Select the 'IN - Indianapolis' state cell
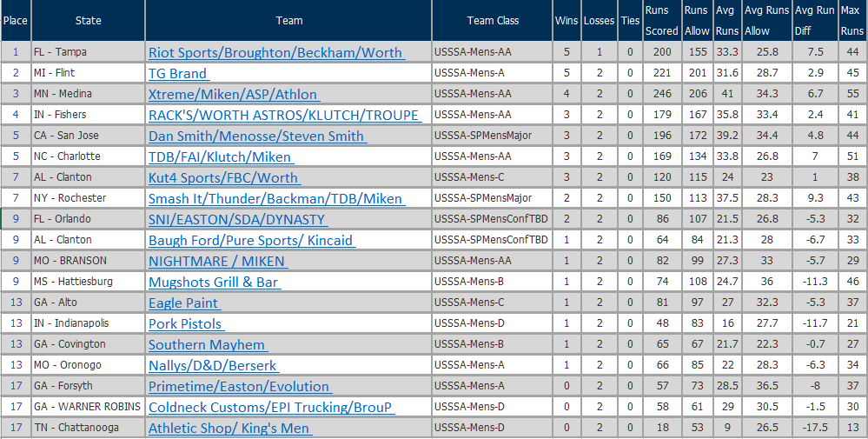Viewport: 868px width, 439px height. [88, 323]
